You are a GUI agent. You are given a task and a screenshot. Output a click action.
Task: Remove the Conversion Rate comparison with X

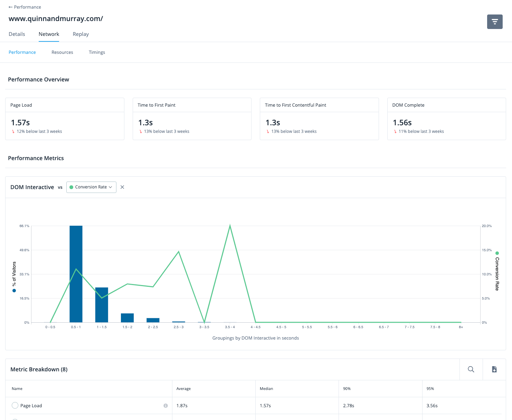pyautogui.click(x=122, y=187)
